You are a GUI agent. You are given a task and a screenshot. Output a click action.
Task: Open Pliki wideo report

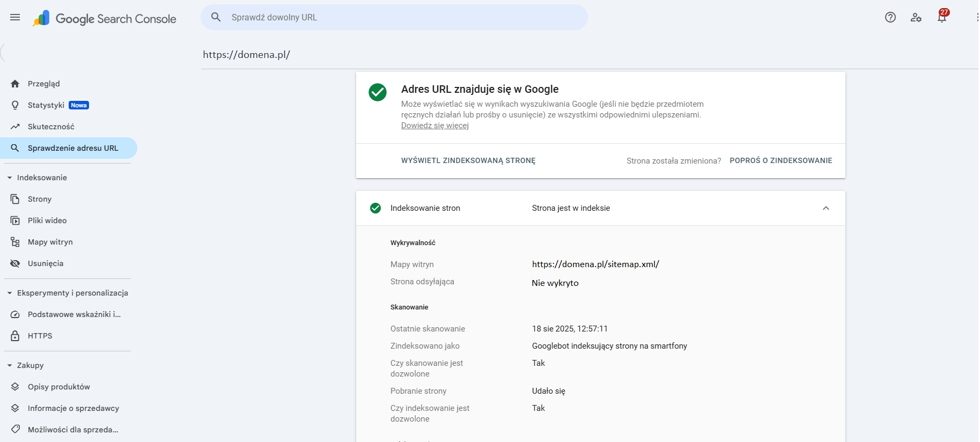point(47,220)
